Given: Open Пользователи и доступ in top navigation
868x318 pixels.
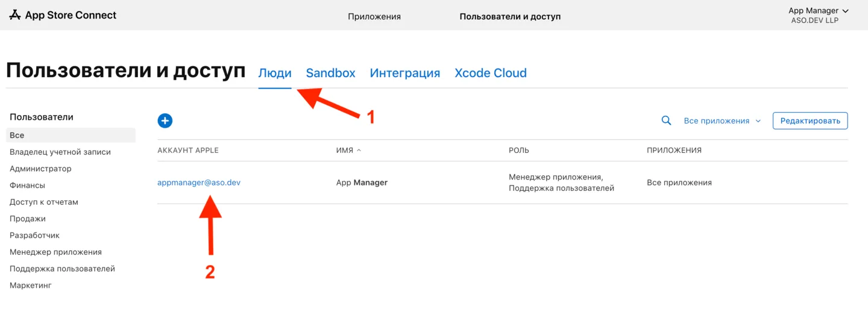Looking at the screenshot, I should [510, 16].
